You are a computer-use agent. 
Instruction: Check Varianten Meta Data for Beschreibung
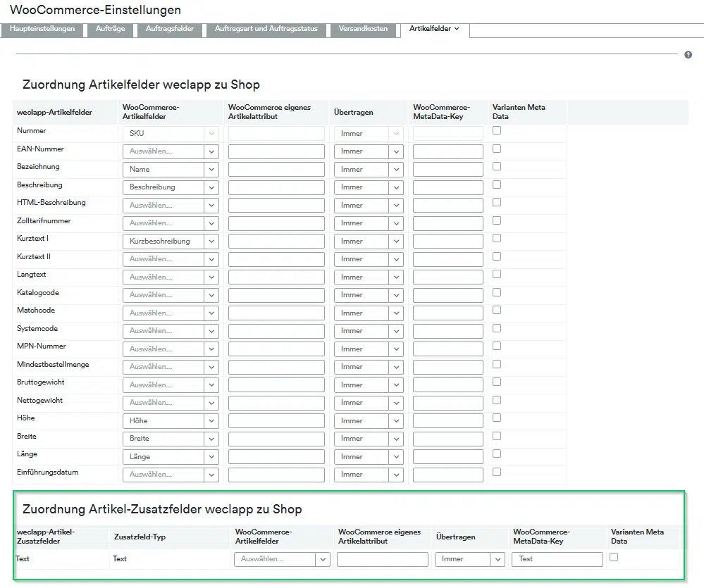pos(497,184)
